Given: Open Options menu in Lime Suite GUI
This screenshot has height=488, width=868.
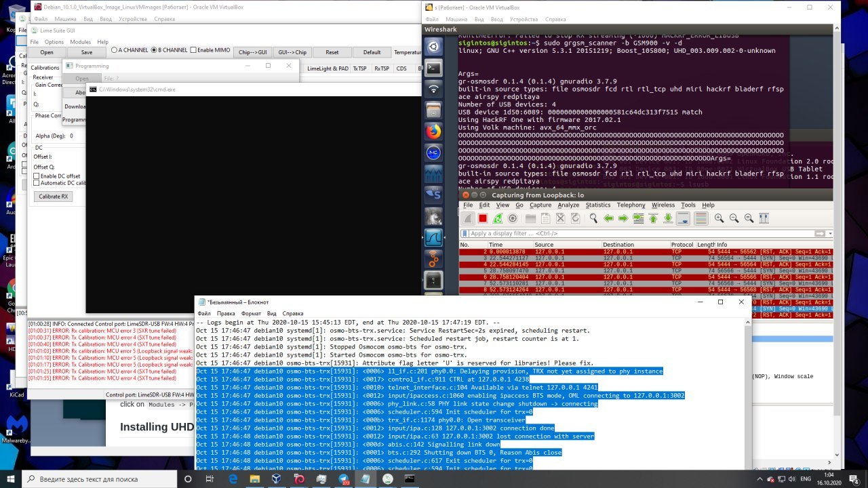Looking at the screenshot, I should click(x=54, y=42).
